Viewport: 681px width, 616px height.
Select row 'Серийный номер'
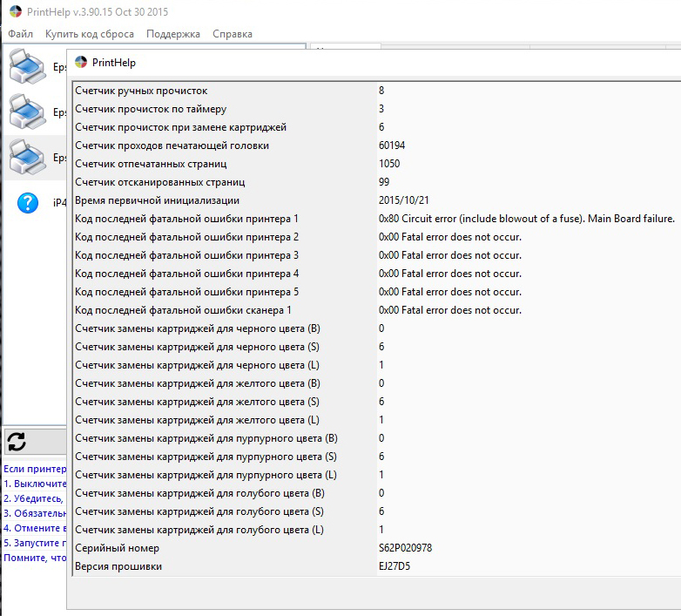376,547
